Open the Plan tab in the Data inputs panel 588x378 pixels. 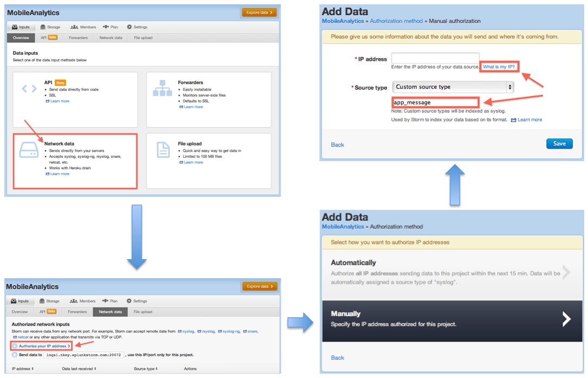point(111,27)
